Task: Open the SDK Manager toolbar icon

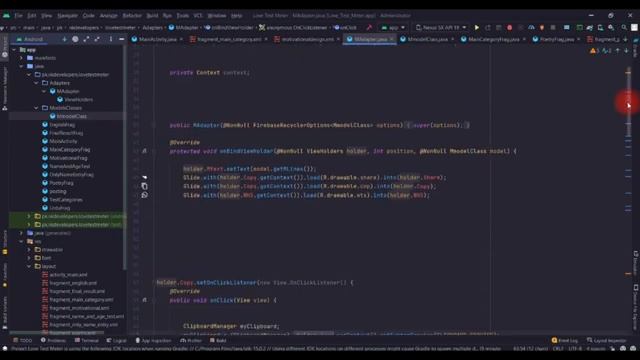Action: click(x=611, y=28)
